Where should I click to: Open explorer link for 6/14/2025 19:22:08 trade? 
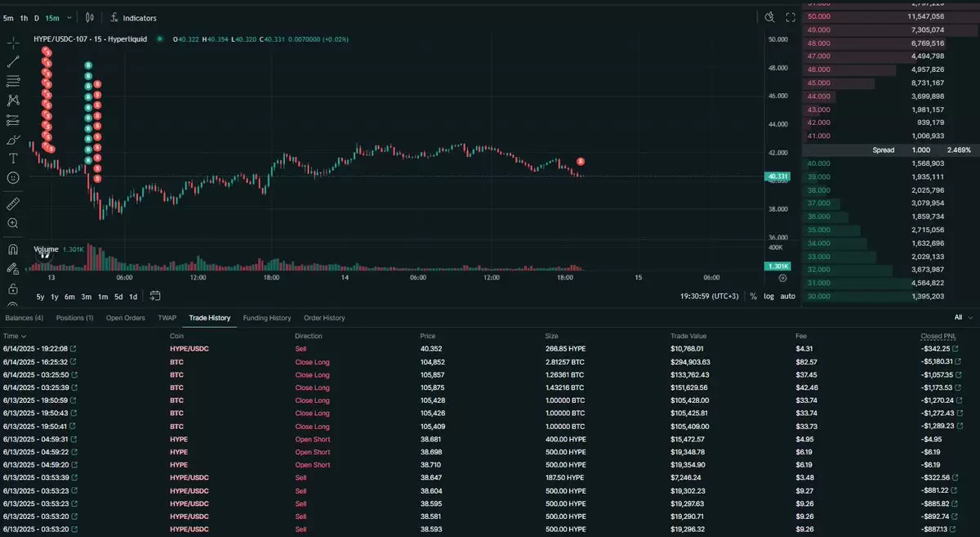[73, 349]
